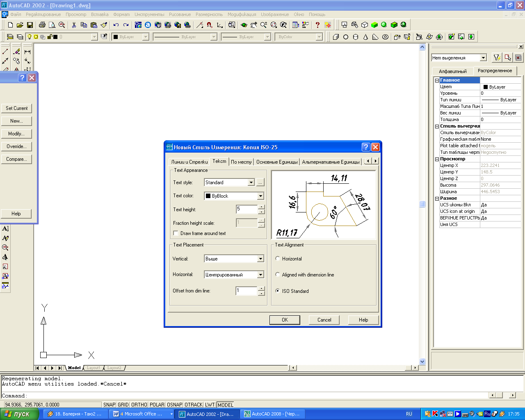Click the Paste clipboard icon
Screen dimensions: 525x420
click(94, 25)
